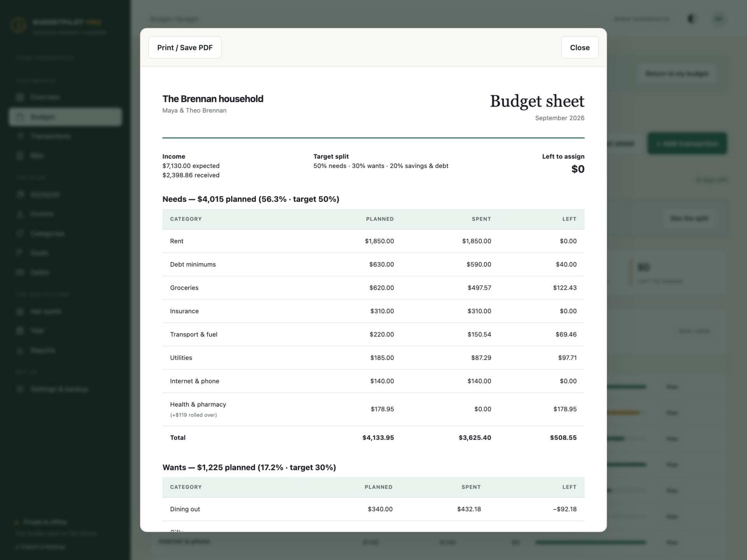Select Groceries spent '$497.57'

point(479,288)
